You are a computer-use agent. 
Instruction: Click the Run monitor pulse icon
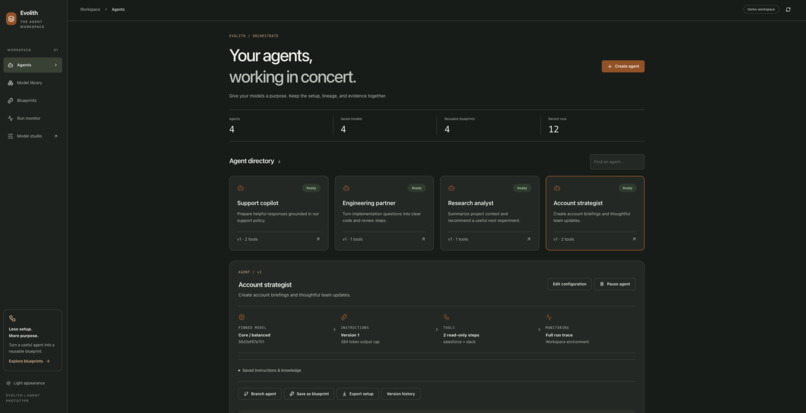[11, 118]
